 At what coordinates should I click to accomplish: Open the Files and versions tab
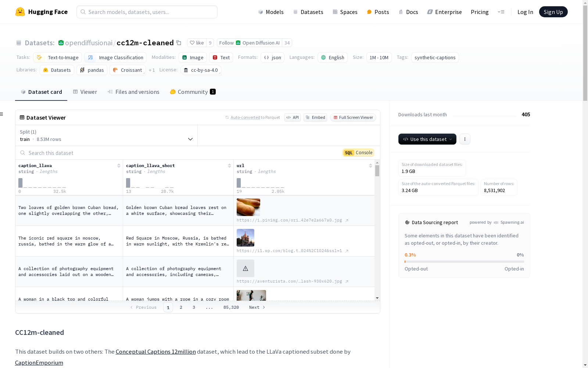pyautogui.click(x=133, y=92)
